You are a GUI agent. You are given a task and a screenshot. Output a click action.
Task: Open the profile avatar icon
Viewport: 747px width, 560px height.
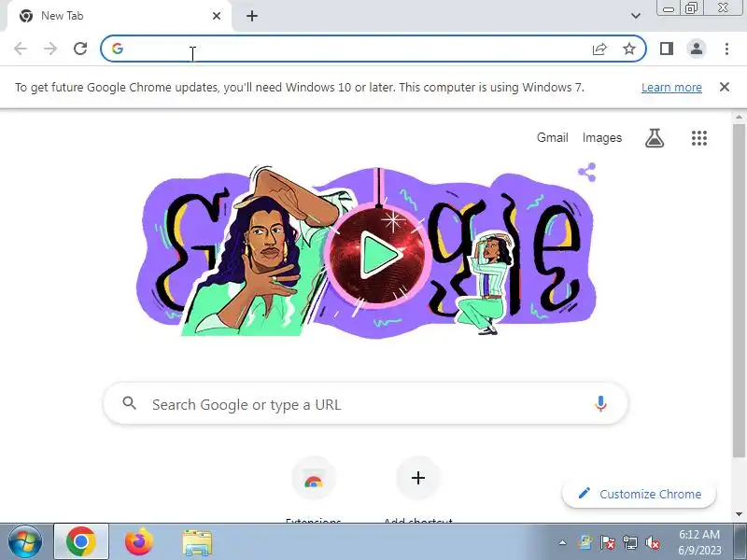tap(696, 49)
